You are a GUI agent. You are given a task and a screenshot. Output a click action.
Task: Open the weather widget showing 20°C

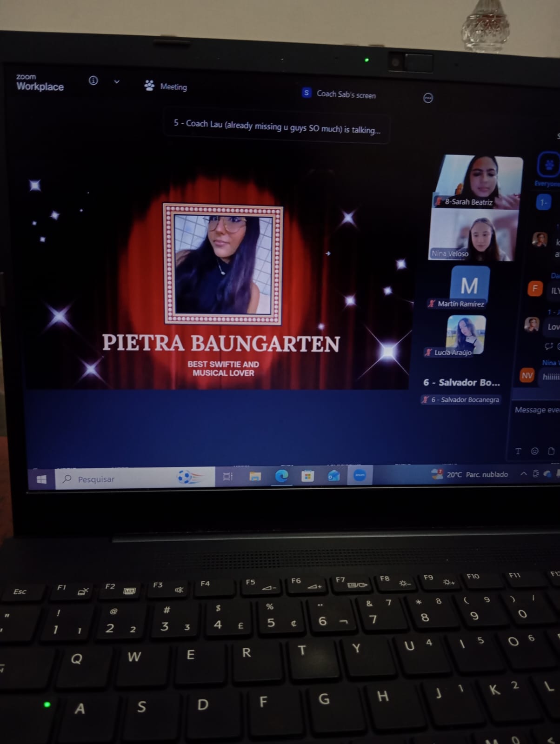[469, 474]
